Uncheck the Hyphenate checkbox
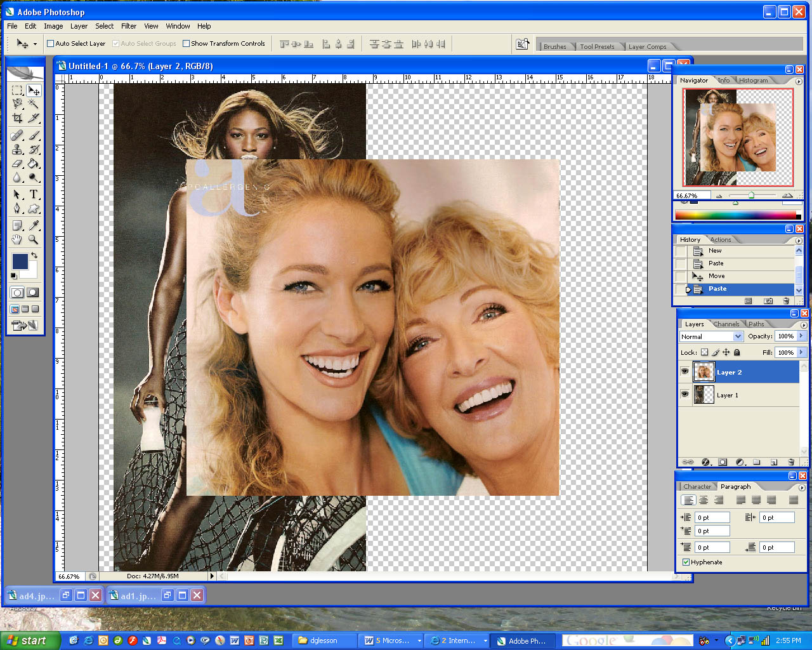Screen dimensions: 812x650 686,562
